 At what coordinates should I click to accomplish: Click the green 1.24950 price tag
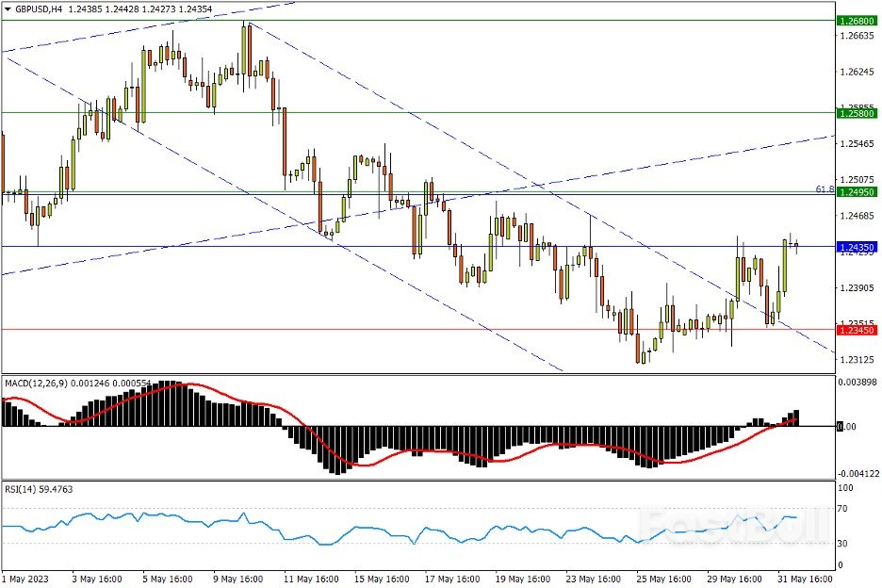point(857,191)
